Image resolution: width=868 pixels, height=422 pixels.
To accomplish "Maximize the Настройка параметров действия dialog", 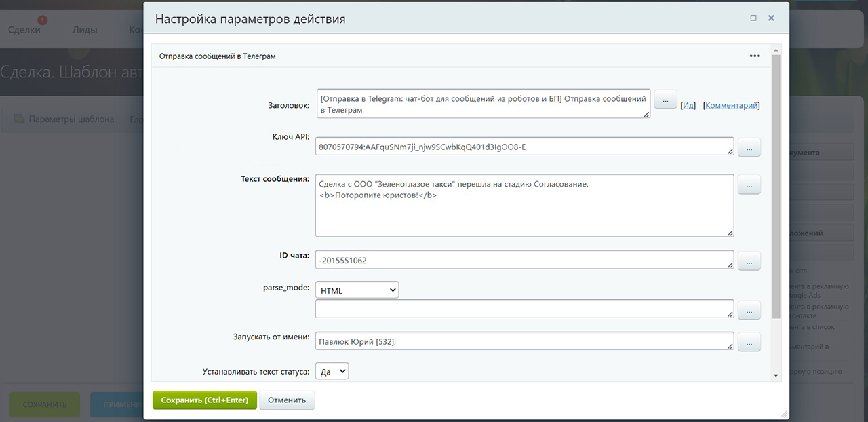I will pyautogui.click(x=753, y=18).
